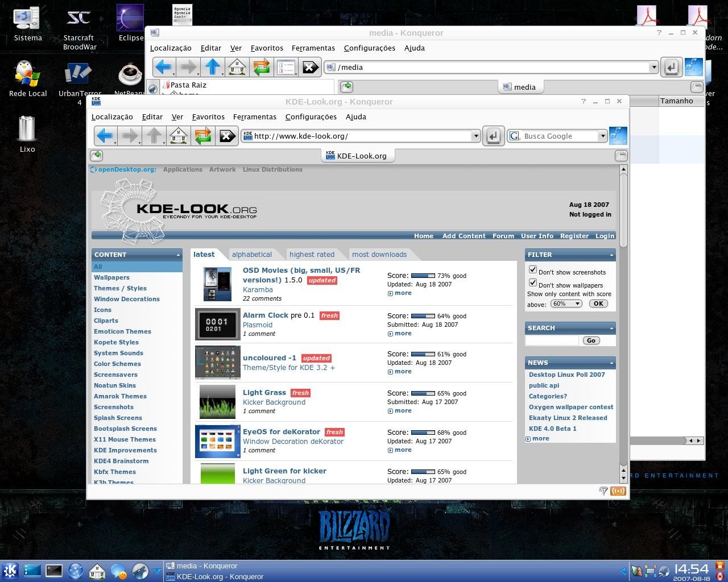Open Configurações menu in media Konqueror
The height and width of the screenshot is (582, 728).
point(370,48)
